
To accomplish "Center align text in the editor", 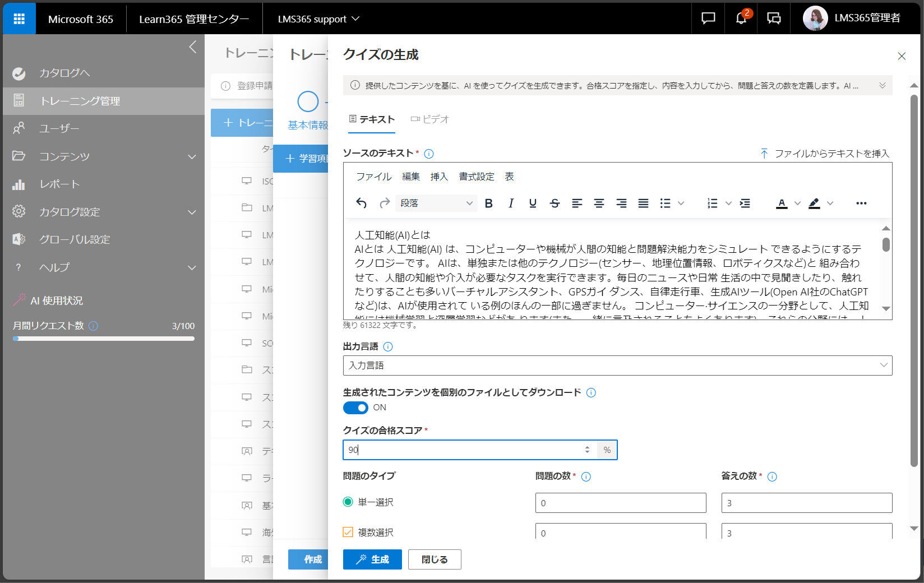I will pos(599,203).
